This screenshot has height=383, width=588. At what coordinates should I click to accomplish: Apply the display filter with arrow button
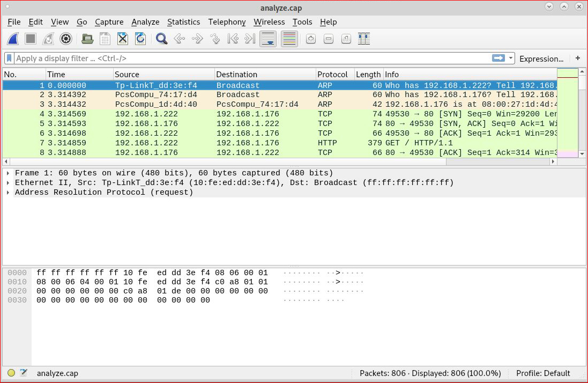pos(498,58)
